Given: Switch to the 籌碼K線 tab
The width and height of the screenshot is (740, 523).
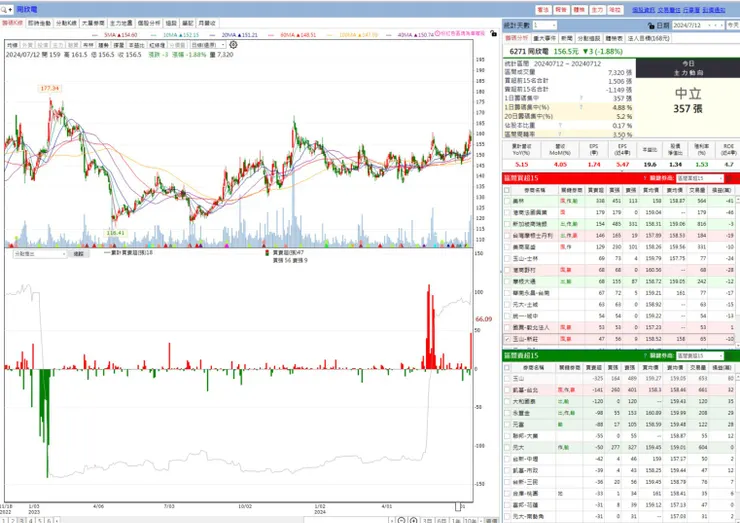Looking at the screenshot, I should point(12,23).
